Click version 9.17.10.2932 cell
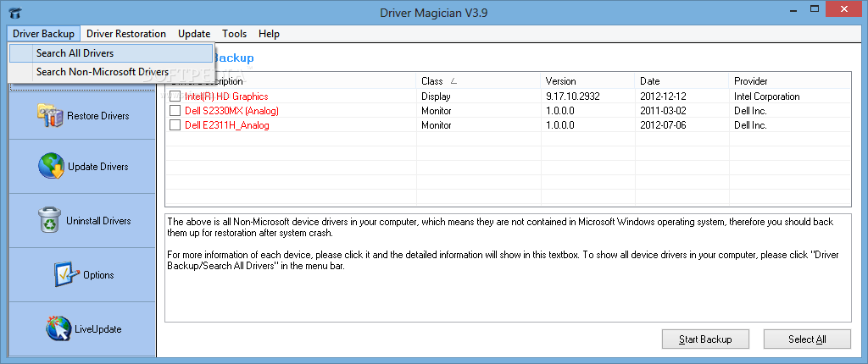The height and width of the screenshot is (364, 868). pos(572,97)
